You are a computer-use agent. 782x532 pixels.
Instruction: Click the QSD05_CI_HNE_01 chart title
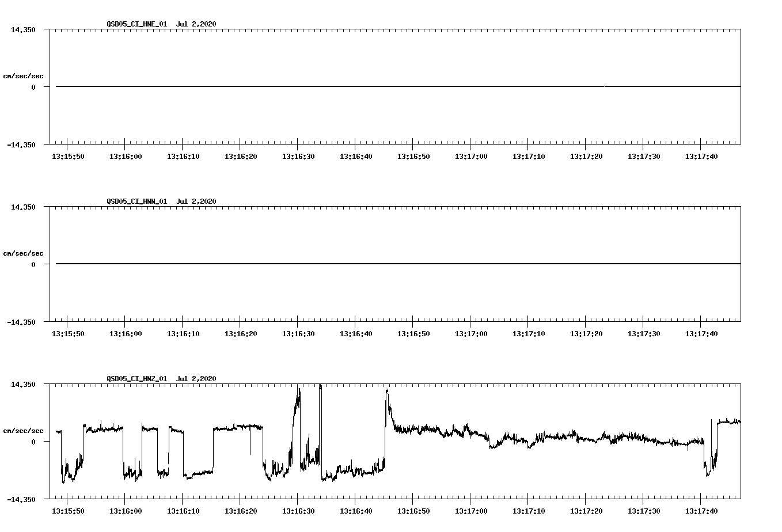(x=161, y=24)
